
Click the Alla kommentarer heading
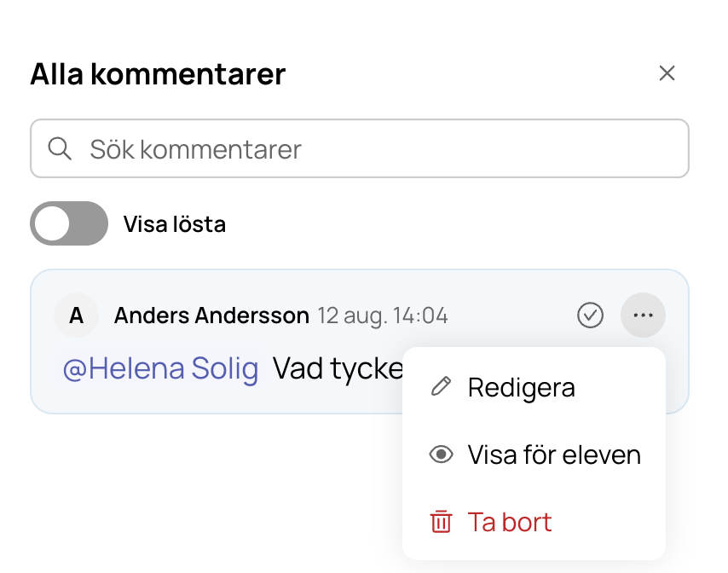pyautogui.click(x=158, y=74)
